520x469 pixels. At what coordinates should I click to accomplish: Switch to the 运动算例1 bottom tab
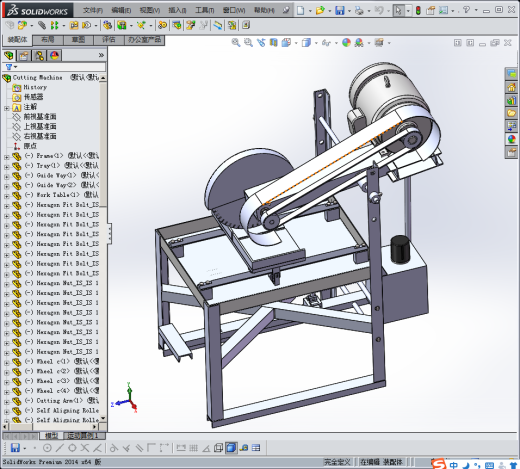[83, 435]
